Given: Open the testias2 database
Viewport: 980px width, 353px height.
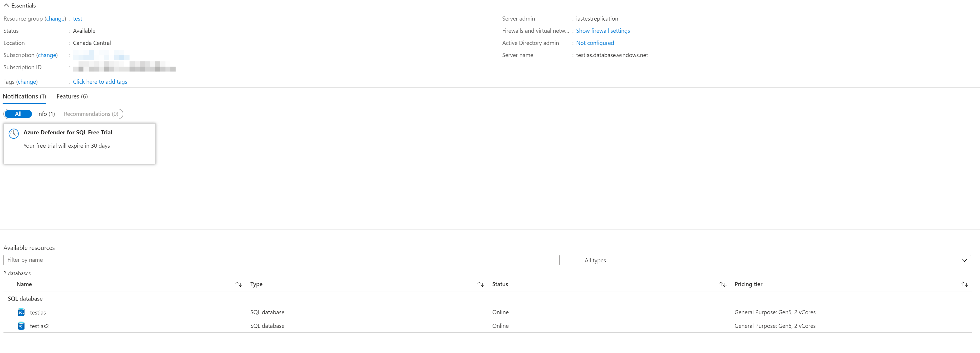Looking at the screenshot, I should pos(40,326).
